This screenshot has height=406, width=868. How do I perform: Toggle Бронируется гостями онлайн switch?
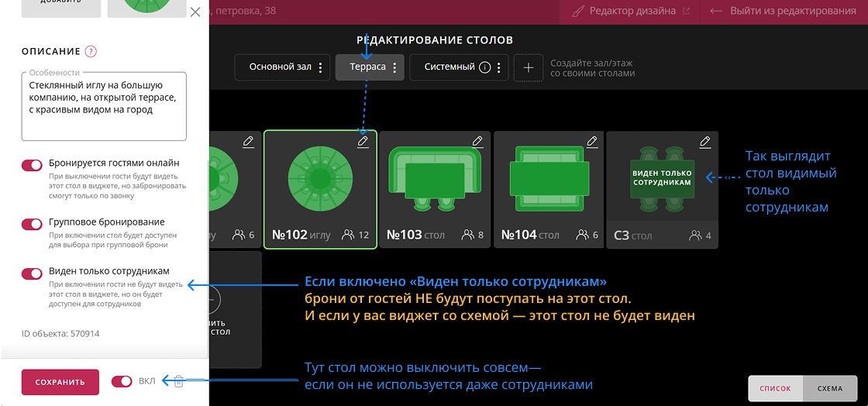point(32,165)
